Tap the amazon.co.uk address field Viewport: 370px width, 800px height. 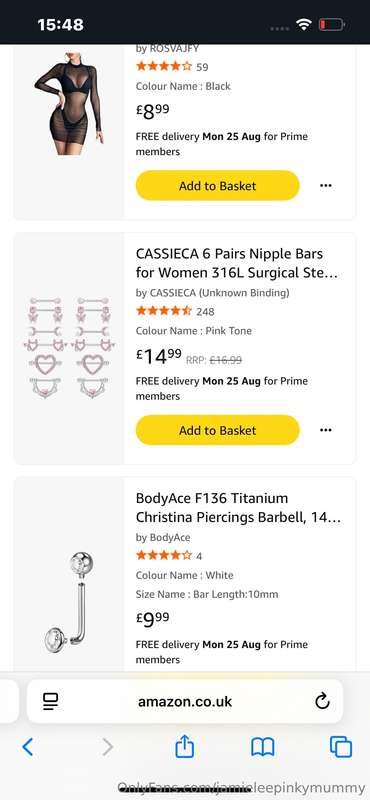185,701
